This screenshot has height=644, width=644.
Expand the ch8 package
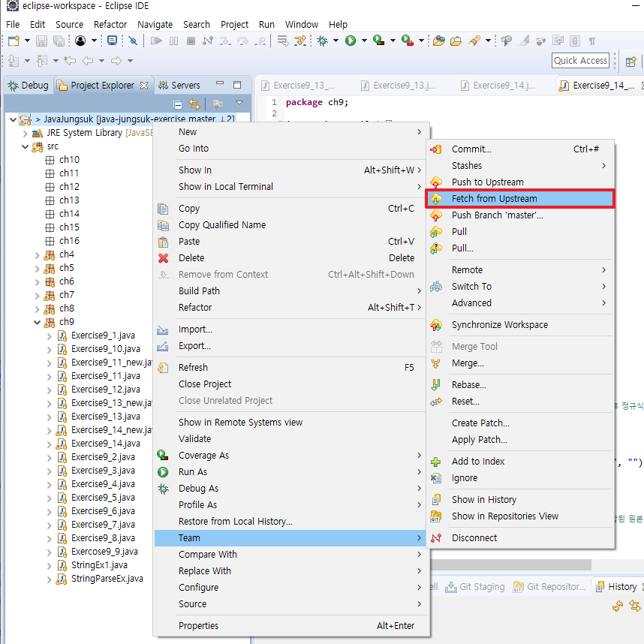(37, 308)
